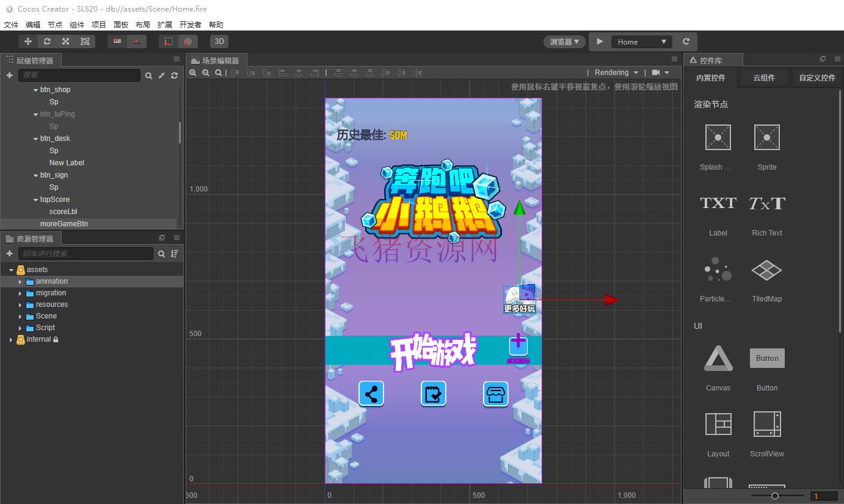Select the Rect transform tool
Screen dimensions: 844x504
85,41
